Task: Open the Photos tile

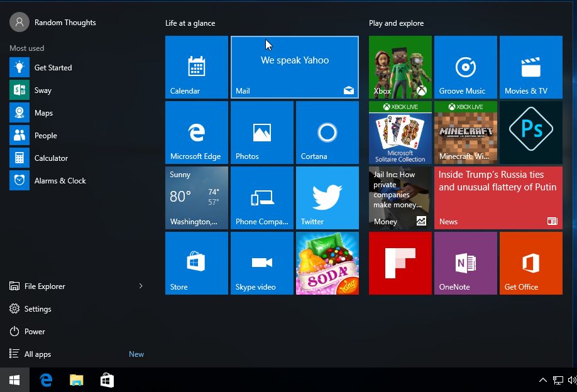Action: click(x=262, y=133)
